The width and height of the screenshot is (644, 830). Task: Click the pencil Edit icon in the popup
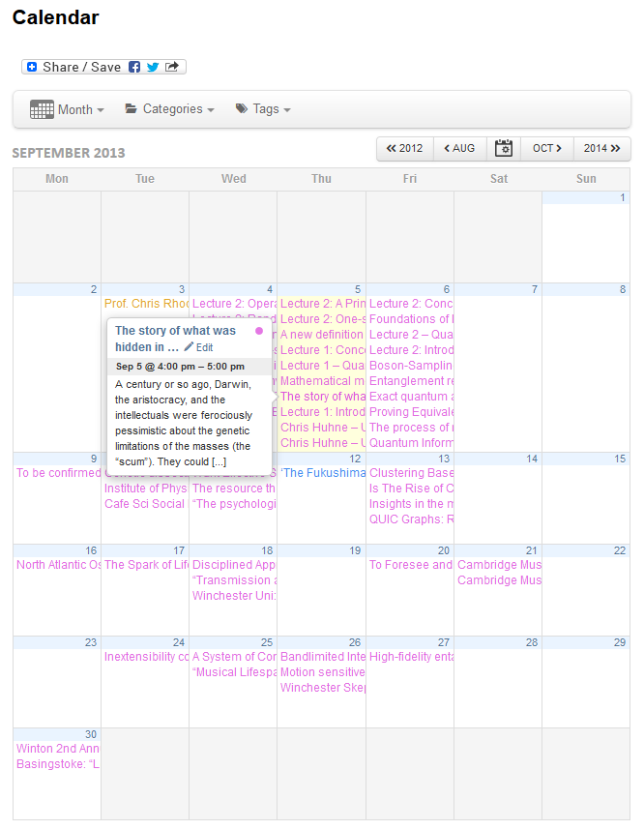pyautogui.click(x=190, y=347)
